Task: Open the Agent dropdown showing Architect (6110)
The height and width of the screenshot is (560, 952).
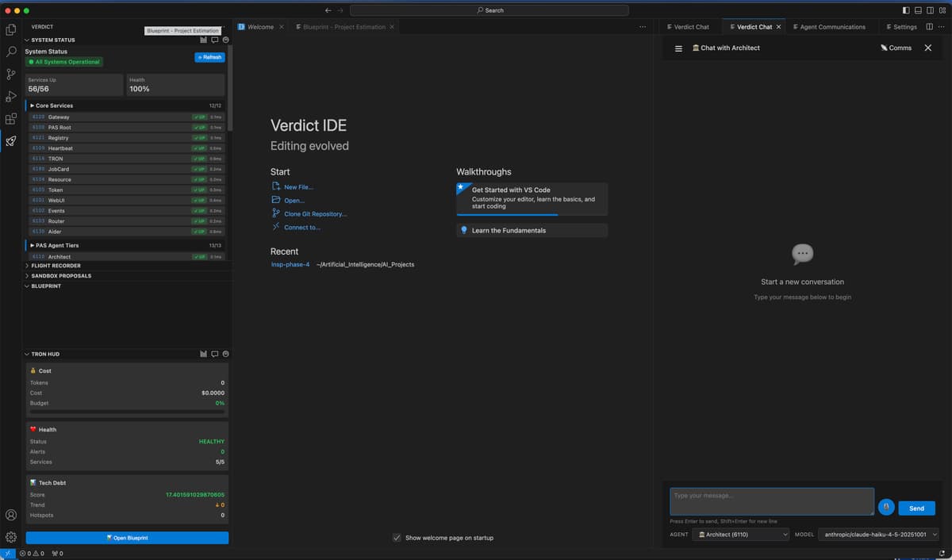Action: coord(741,535)
